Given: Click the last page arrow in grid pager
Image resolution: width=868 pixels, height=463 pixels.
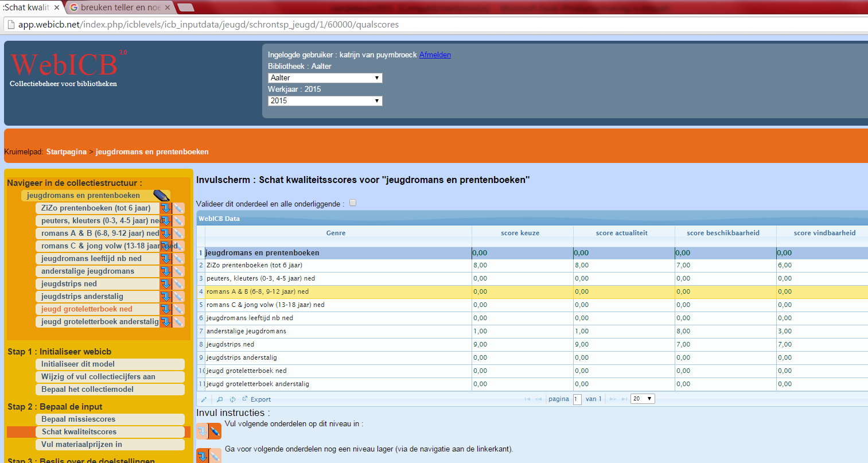Looking at the screenshot, I should (624, 399).
